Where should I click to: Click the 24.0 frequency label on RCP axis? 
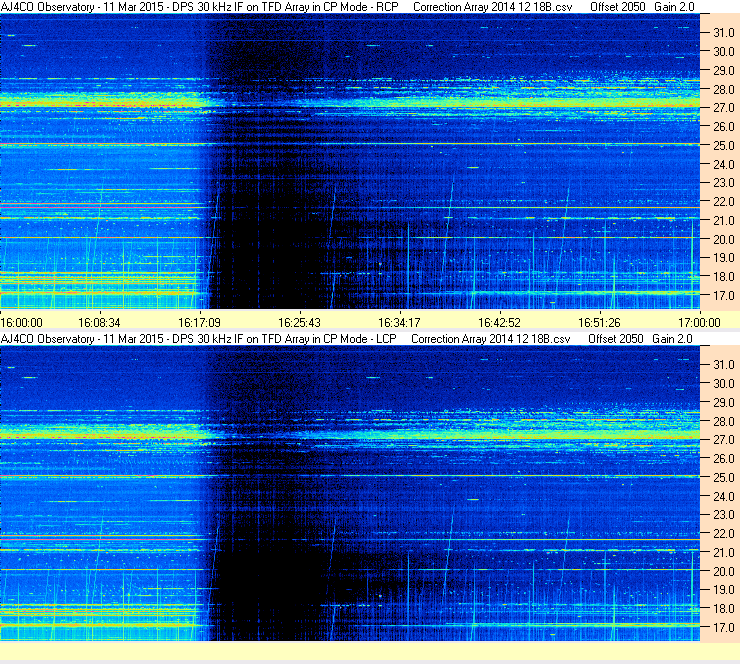(724, 165)
